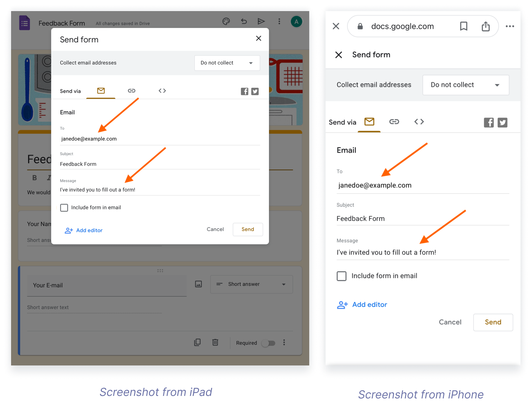Delete the Your E-mail question with trash icon
532x412 pixels.
click(215, 342)
